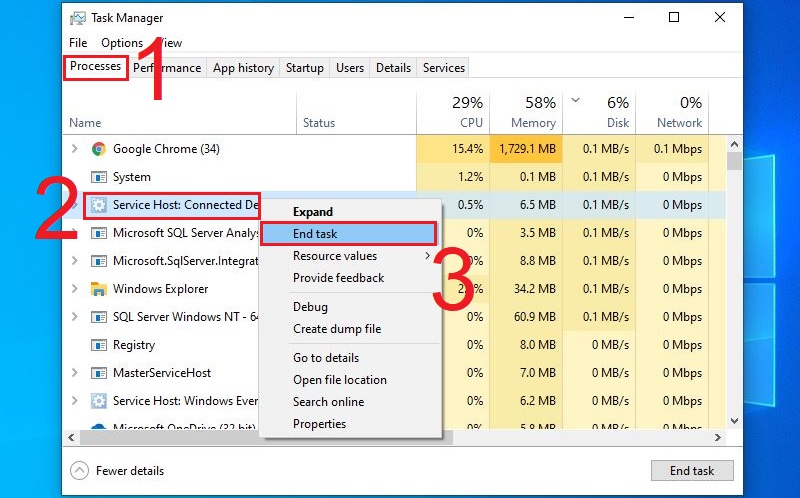This screenshot has width=800, height=498.
Task: Click the SQL Server Windows NT icon
Action: click(x=99, y=317)
